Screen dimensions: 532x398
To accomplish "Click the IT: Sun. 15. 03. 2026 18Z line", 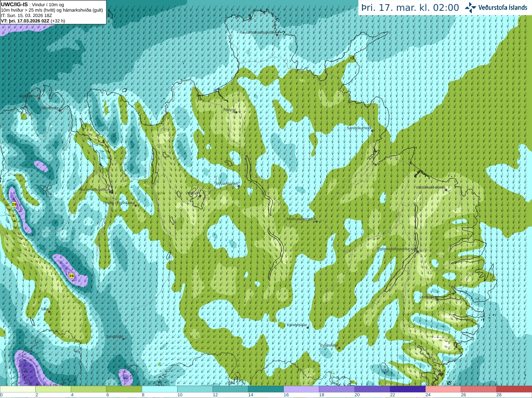I will 27,15.
